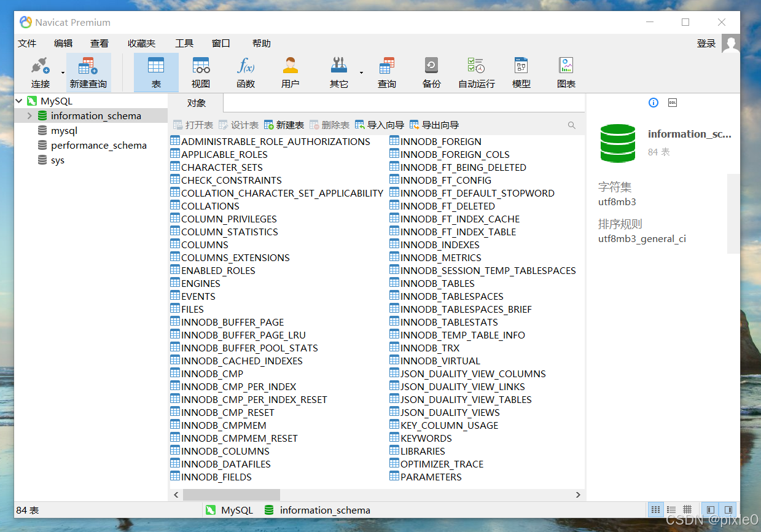This screenshot has height=532, width=761.
Task: Open the 编辑 menu
Action: 63,44
